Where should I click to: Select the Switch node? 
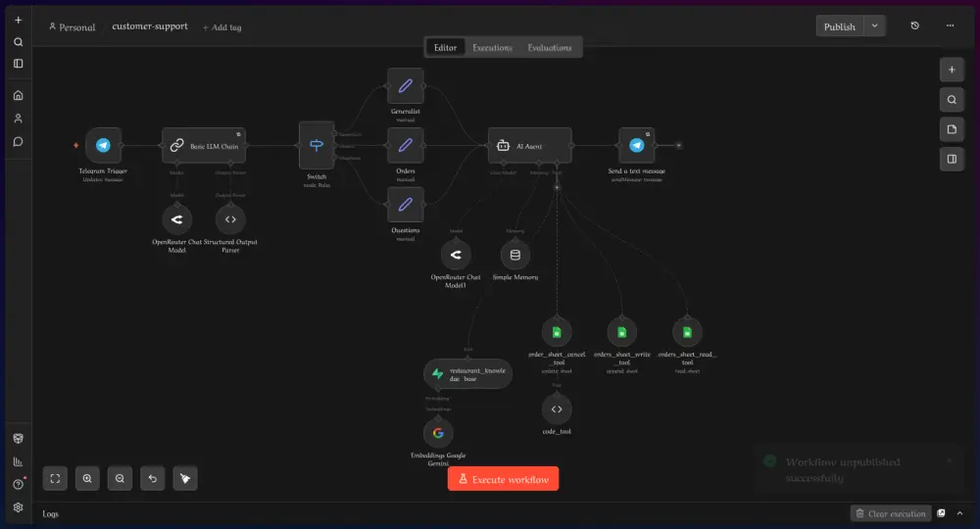pyautogui.click(x=317, y=146)
